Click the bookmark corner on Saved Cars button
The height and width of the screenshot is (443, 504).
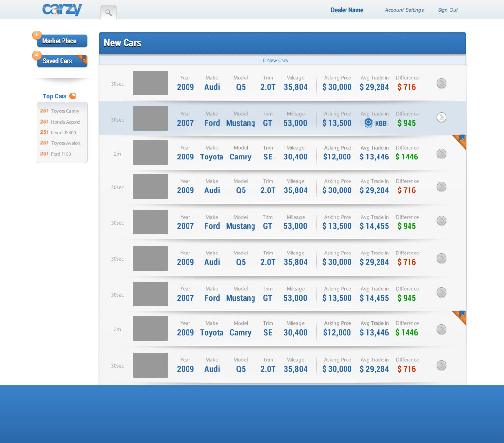click(83, 59)
